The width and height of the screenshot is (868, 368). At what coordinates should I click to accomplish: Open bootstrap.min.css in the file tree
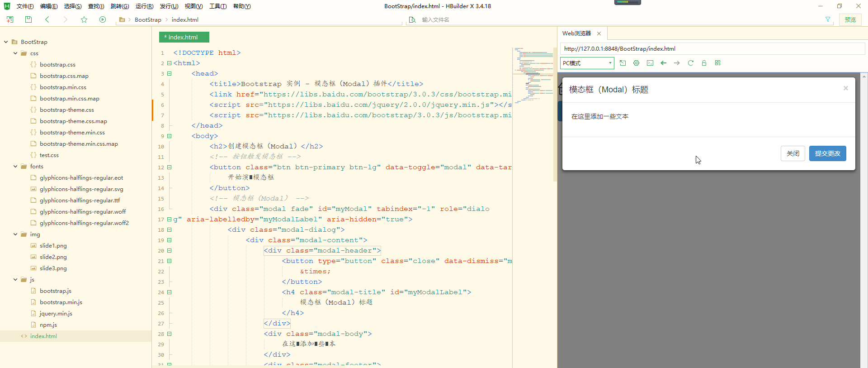(x=63, y=87)
